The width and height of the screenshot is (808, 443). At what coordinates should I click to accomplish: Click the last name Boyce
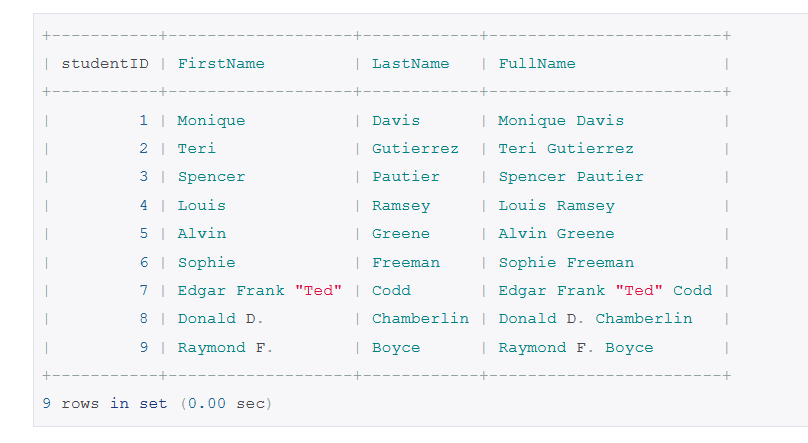[396, 348]
